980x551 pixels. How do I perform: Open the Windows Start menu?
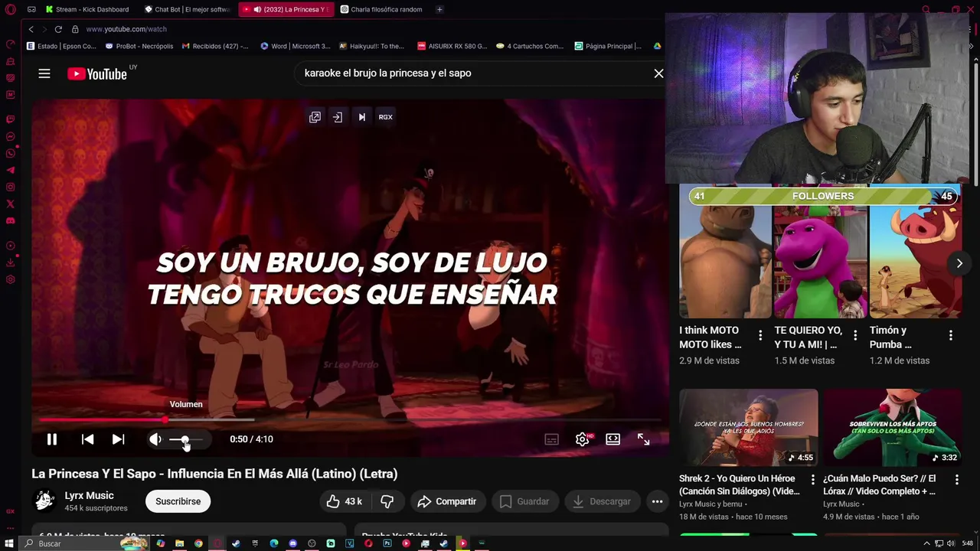[x=10, y=543]
